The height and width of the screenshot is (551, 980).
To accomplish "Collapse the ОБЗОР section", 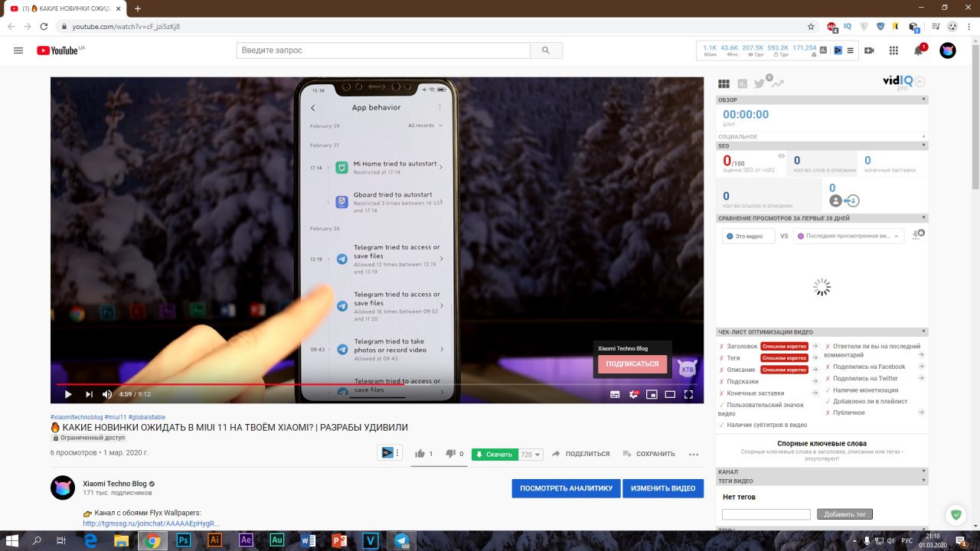I will (923, 99).
